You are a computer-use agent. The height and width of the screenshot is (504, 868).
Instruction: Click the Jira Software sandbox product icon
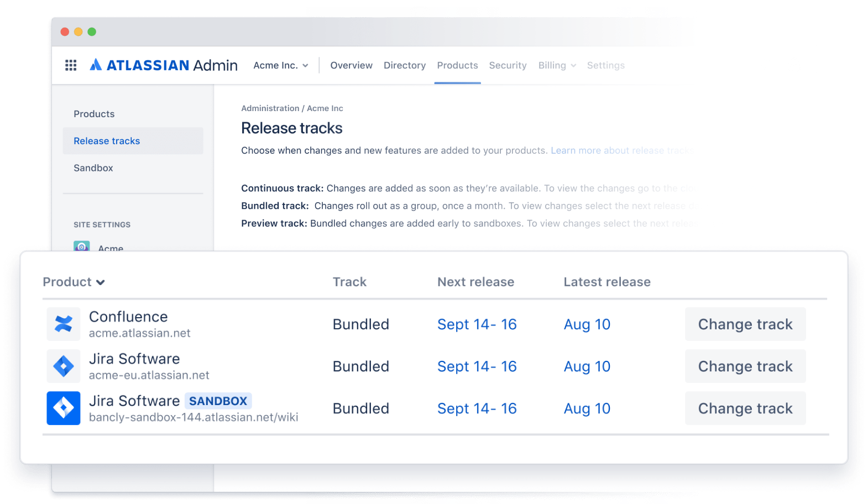coord(64,408)
